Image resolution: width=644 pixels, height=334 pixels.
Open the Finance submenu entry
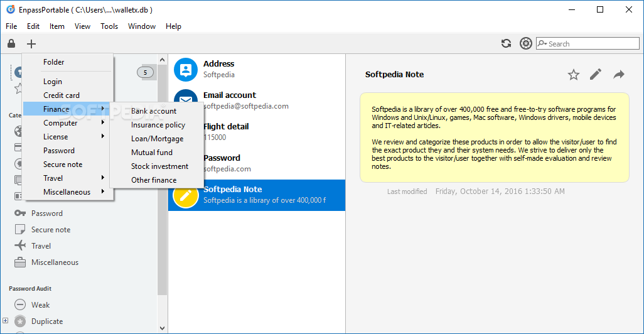[67, 109]
